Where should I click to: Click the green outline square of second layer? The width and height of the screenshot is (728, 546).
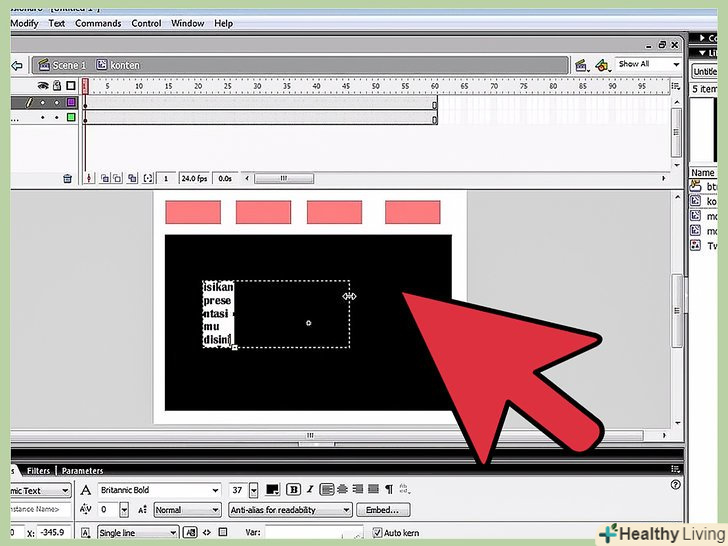71,117
